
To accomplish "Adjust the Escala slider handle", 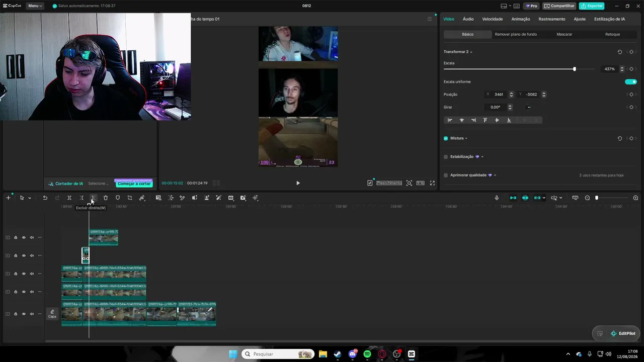I will (575, 69).
